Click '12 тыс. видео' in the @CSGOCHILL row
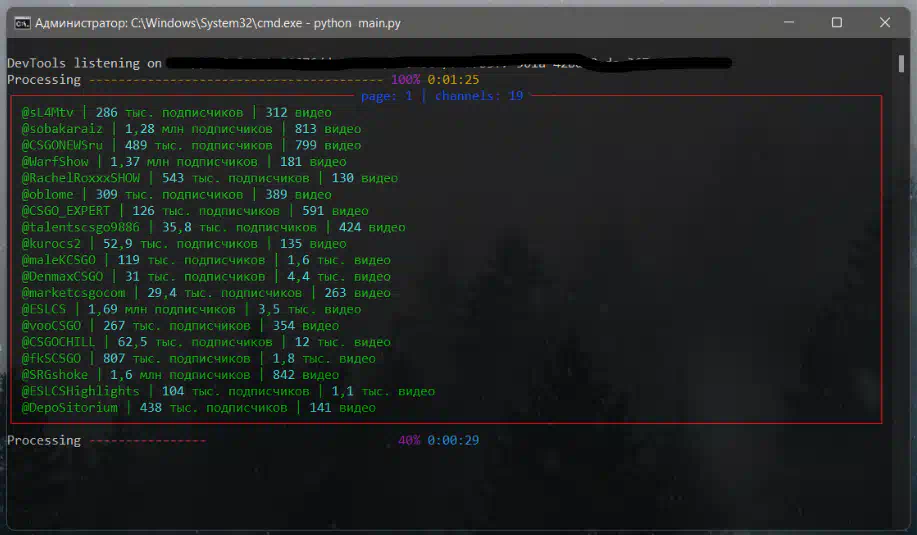This screenshot has width=917, height=535. point(343,341)
